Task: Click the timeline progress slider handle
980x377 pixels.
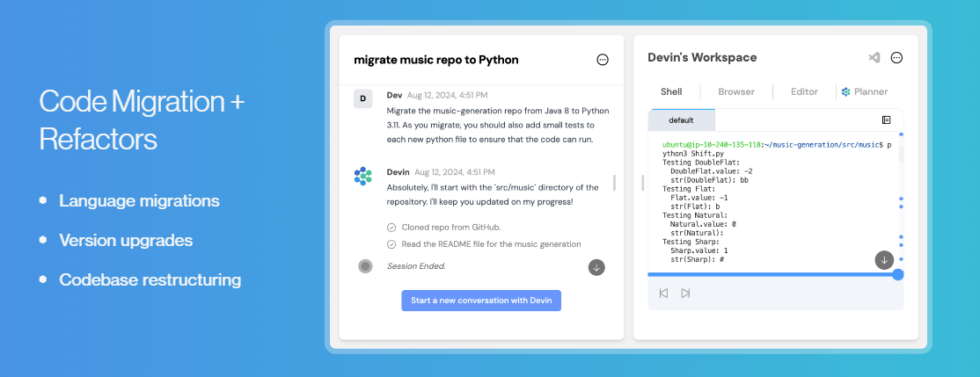Action: click(x=898, y=274)
